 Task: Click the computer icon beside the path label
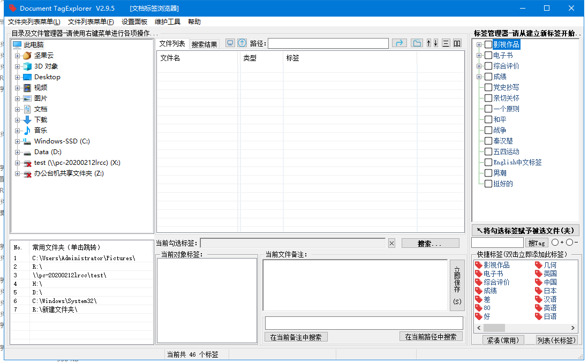pos(230,43)
